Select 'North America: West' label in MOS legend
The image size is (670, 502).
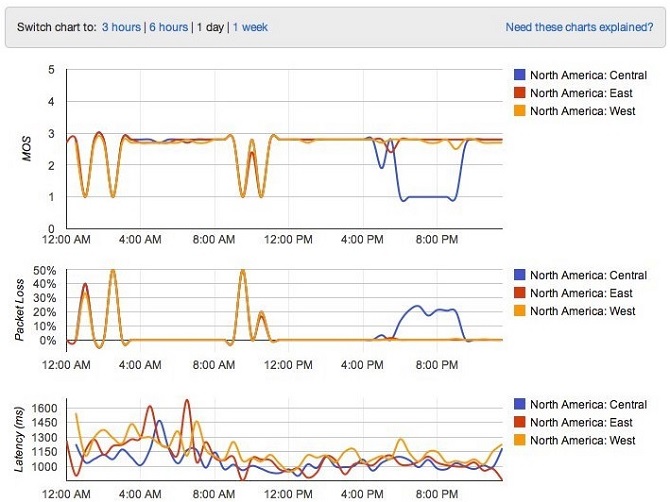coord(583,111)
